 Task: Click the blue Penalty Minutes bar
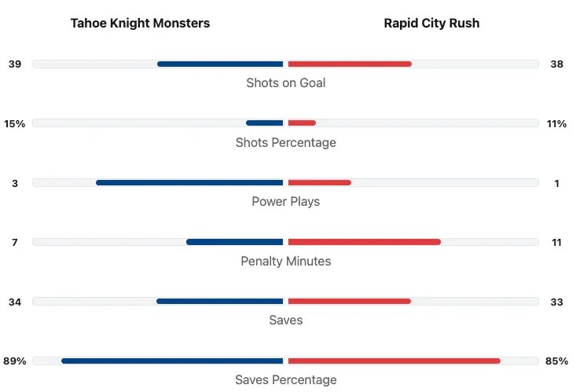[234, 242]
